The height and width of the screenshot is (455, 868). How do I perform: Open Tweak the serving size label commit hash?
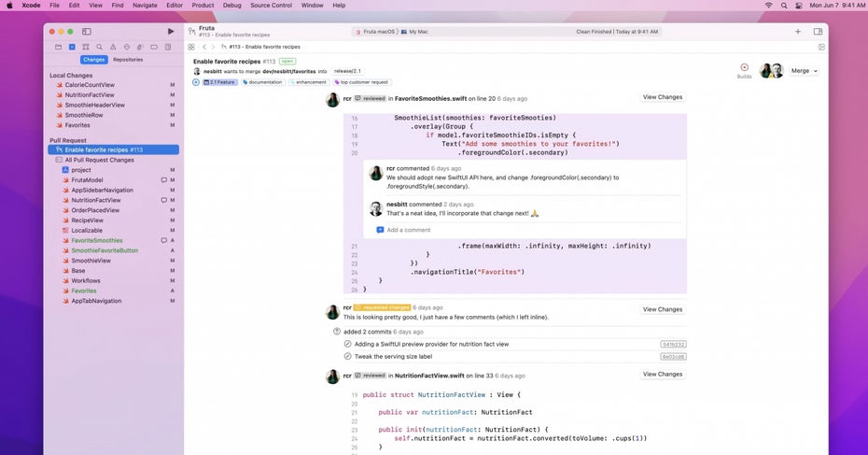tap(673, 357)
